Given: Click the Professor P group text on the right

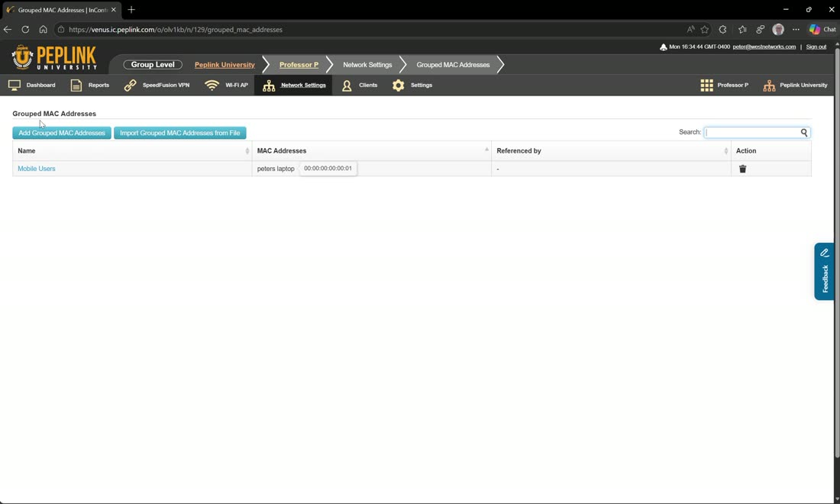Looking at the screenshot, I should (733, 86).
